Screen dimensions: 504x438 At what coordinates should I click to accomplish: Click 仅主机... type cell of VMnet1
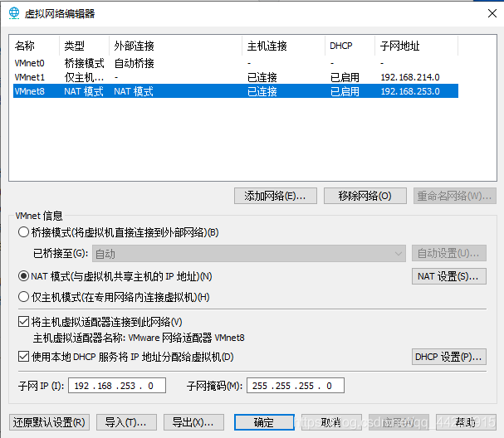(x=84, y=77)
